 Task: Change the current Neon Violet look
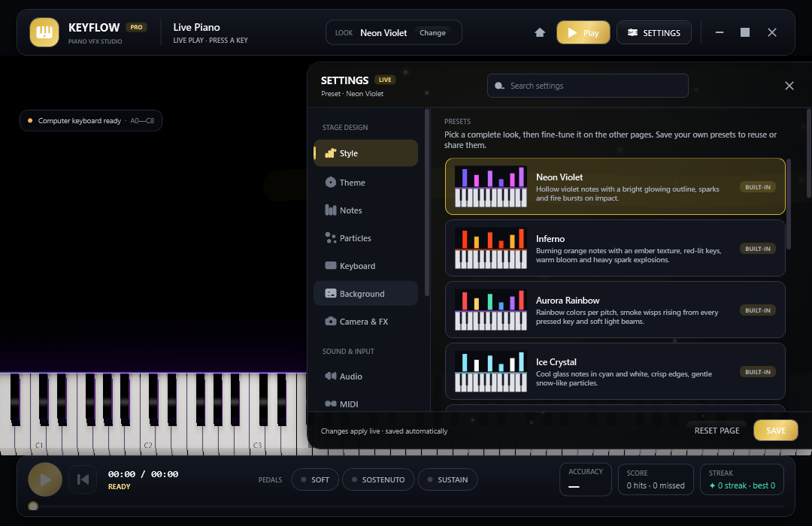point(432,32)
